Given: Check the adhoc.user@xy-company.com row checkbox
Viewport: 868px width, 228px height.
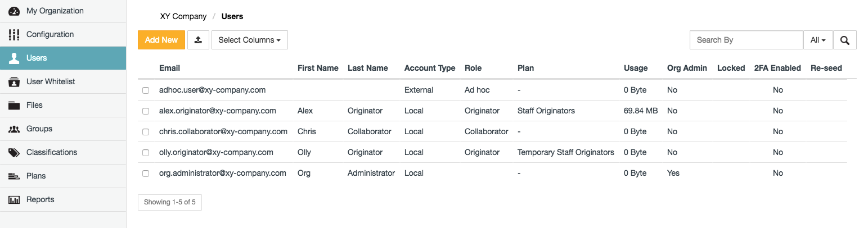Looking at the screenshot, I should (146, 90).
